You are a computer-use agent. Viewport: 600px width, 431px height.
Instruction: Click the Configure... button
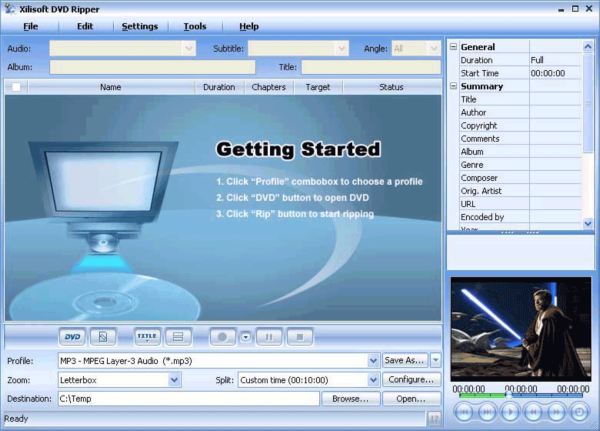point(411,380)
